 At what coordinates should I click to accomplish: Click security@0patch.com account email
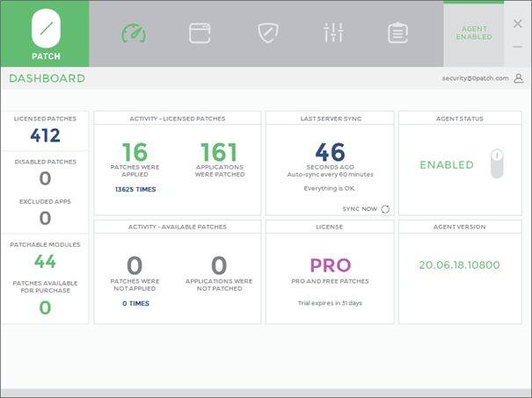[475, 78]
